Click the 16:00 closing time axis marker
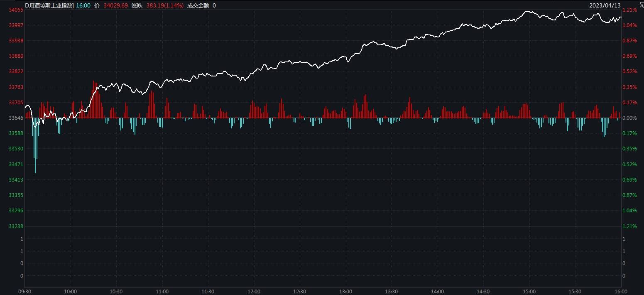Viewport: 644px width, 295px height. (x=621, y=291)
